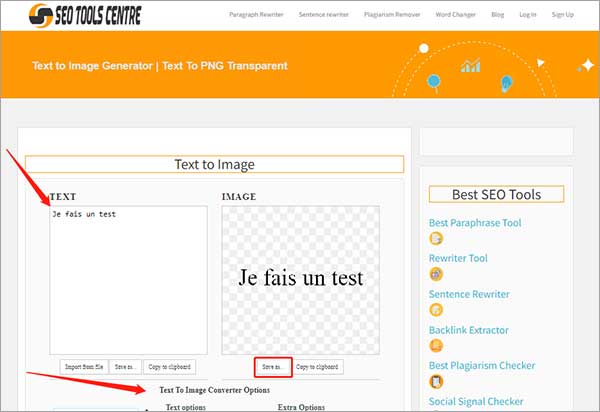This screenshot has width=600, height=412.
Task: Click the Best Plagiarism Checker icon
Action: 436,381
